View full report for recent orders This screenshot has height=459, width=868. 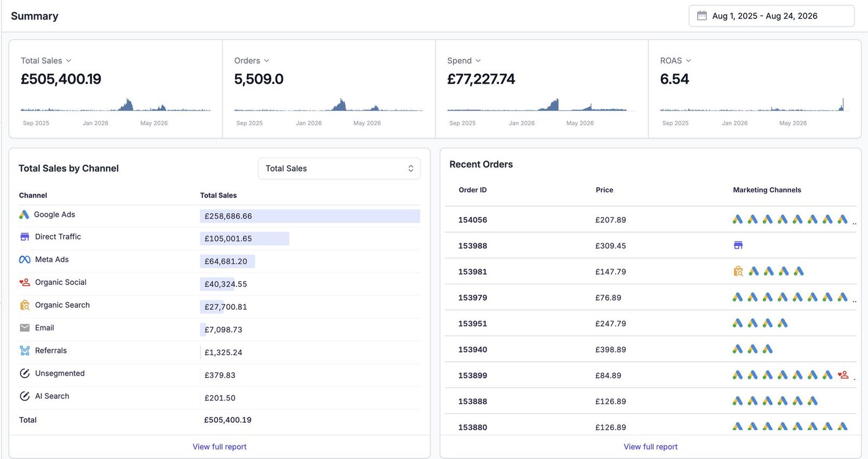(650, 447)
